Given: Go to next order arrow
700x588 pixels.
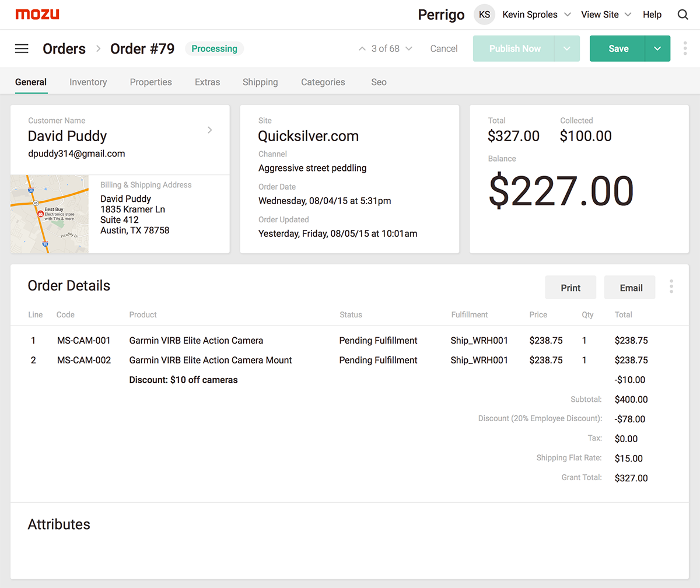Looking at the screenshot, I should [x=409, y=48].
